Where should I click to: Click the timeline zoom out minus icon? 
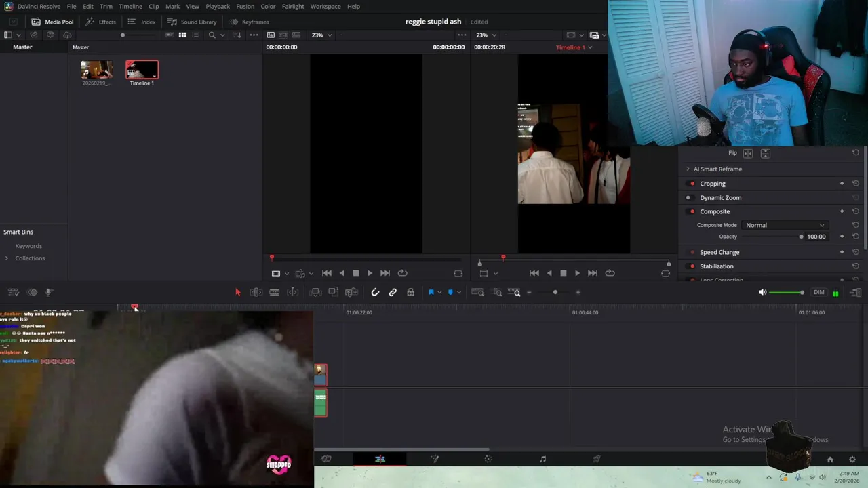click(529, 292)
